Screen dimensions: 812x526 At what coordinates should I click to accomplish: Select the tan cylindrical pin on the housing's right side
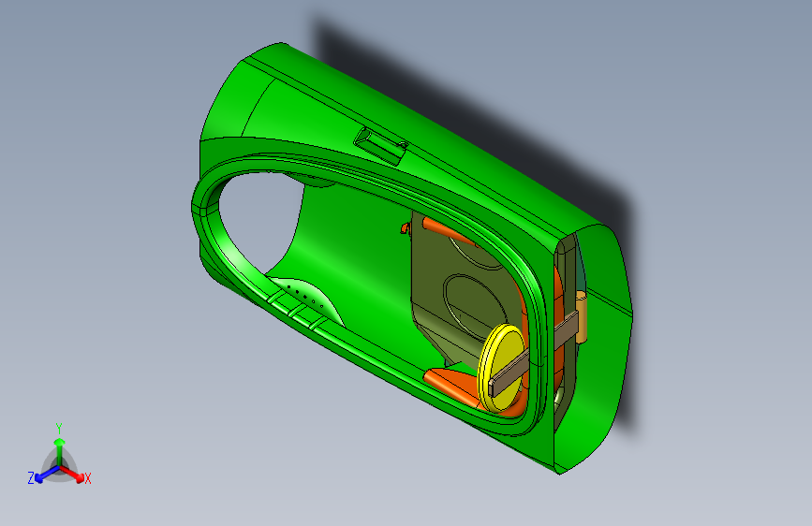(582, 317)
